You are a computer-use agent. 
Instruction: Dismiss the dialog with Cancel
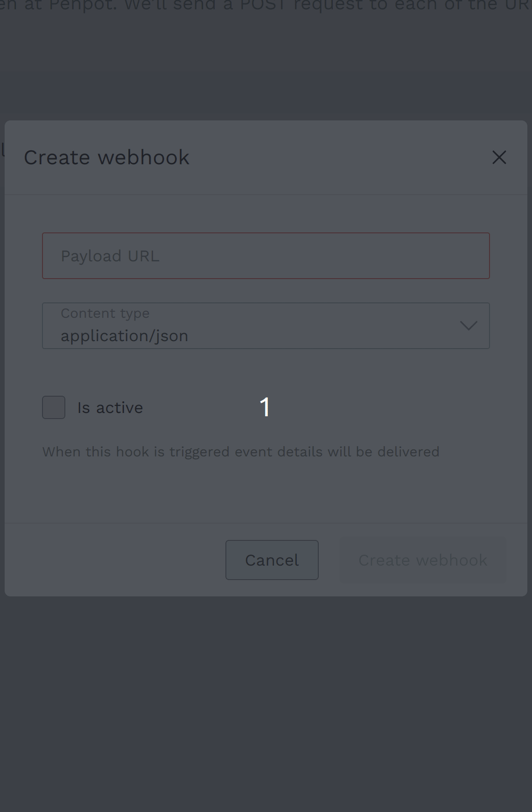(x=272, y=560)
